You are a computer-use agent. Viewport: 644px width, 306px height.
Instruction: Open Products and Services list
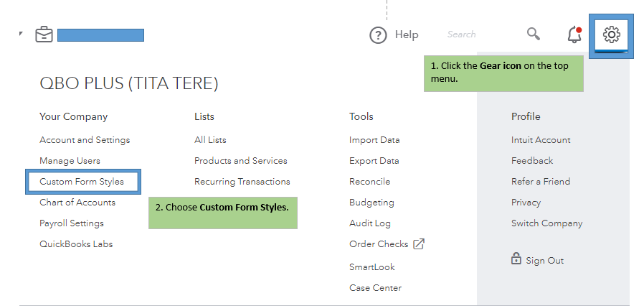(240, 161)
